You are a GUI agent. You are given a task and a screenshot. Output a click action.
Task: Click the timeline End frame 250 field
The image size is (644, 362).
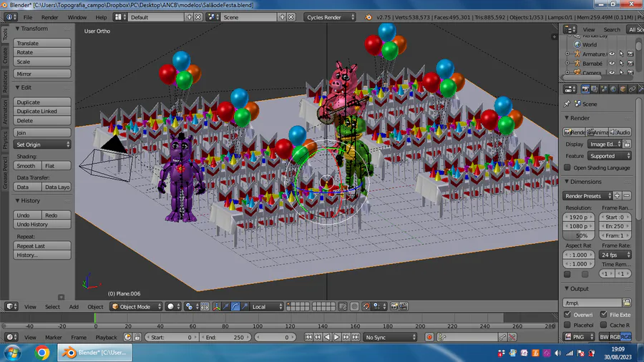point(225,338)
